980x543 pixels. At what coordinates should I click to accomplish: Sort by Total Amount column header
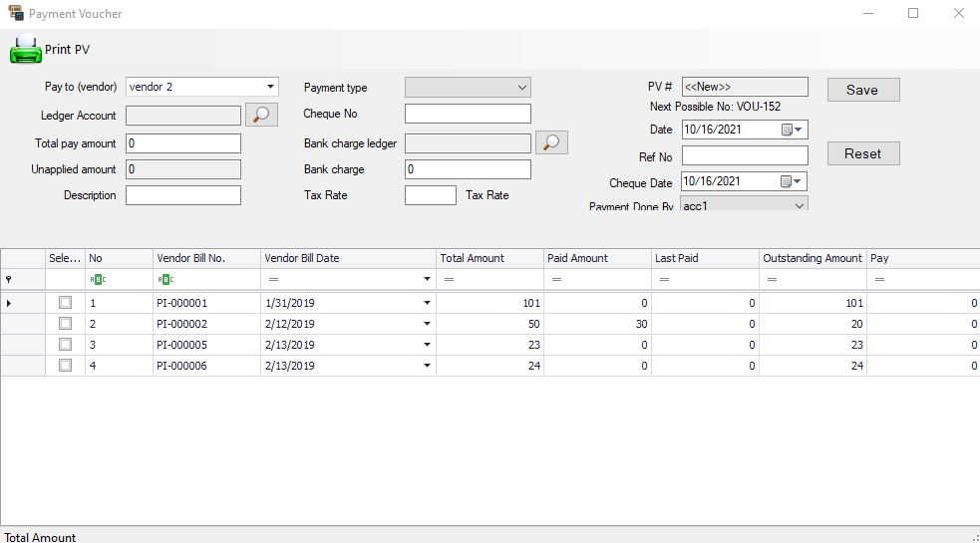click(x=490, y=258)
